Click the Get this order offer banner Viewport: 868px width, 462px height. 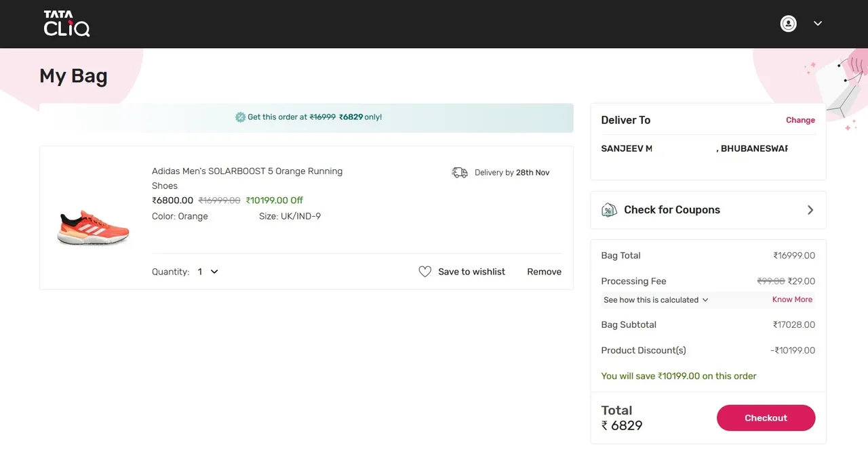click(307, 117)
